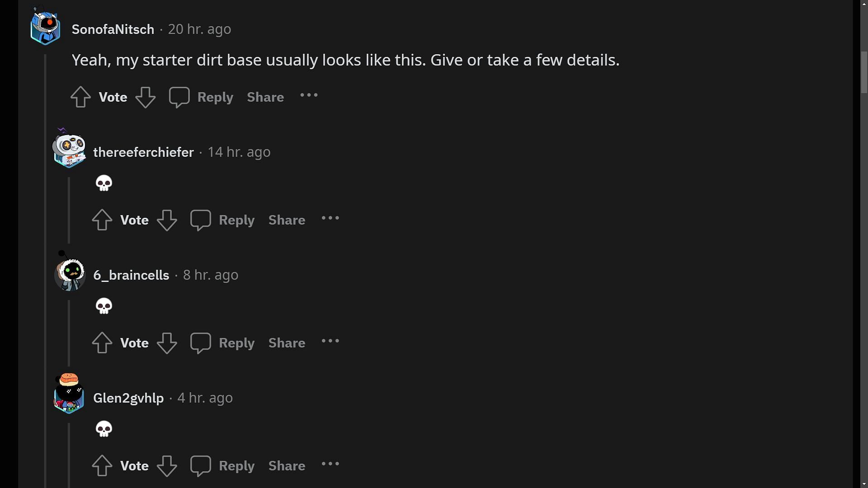Visit thereeferchiefer's user profile
The width and height of the screenshot is (868, 488).
(143, 152)
